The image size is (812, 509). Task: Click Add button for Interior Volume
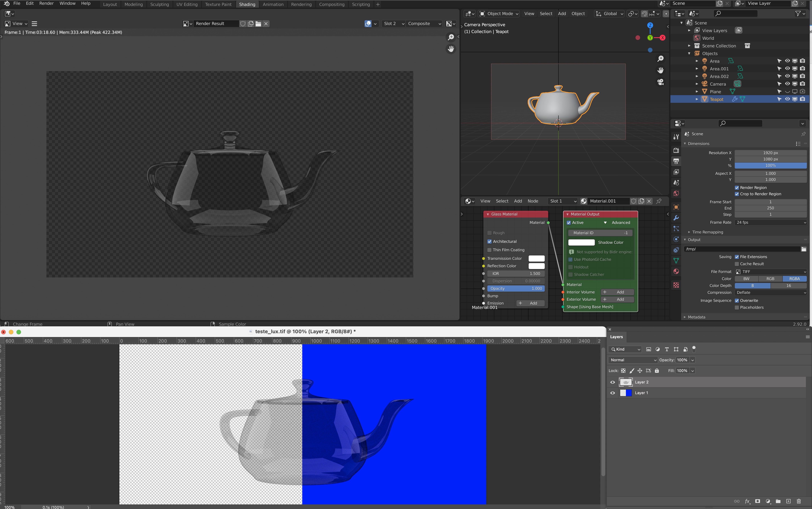click(617, 292)
